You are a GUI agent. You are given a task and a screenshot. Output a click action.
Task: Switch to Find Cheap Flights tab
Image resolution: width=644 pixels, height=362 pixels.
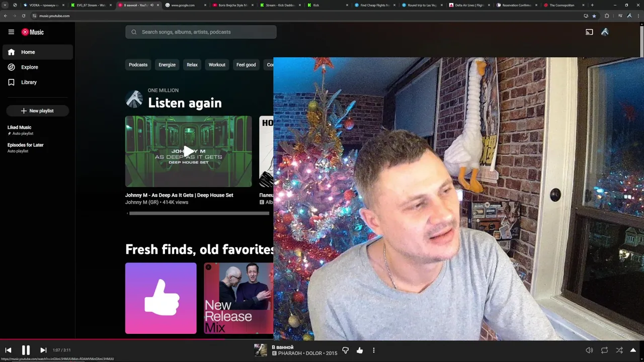pyautogui.click(x=375, y=5)
